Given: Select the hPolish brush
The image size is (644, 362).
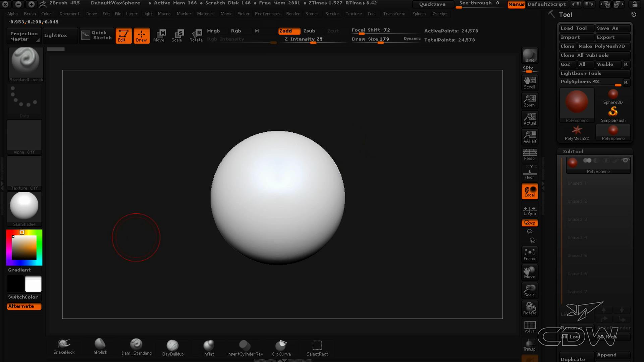Looking at the screenshot, I should click(100, 346).
